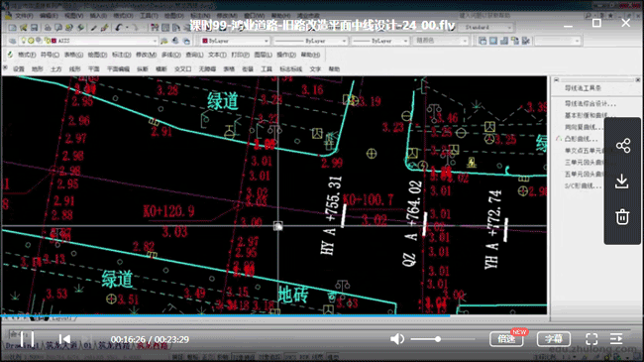Open the playlist panel icon
The width and height of the screenshot is (644, 362).
point(616,339)
